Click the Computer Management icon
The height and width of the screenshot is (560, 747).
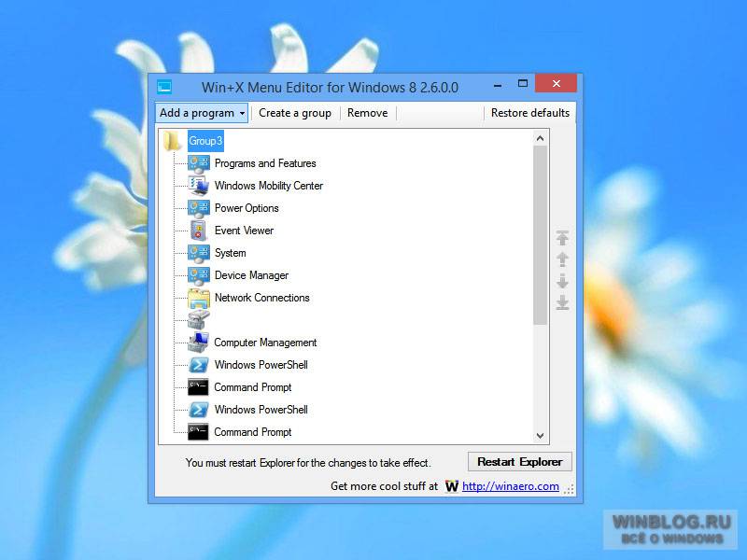[199, 343]
